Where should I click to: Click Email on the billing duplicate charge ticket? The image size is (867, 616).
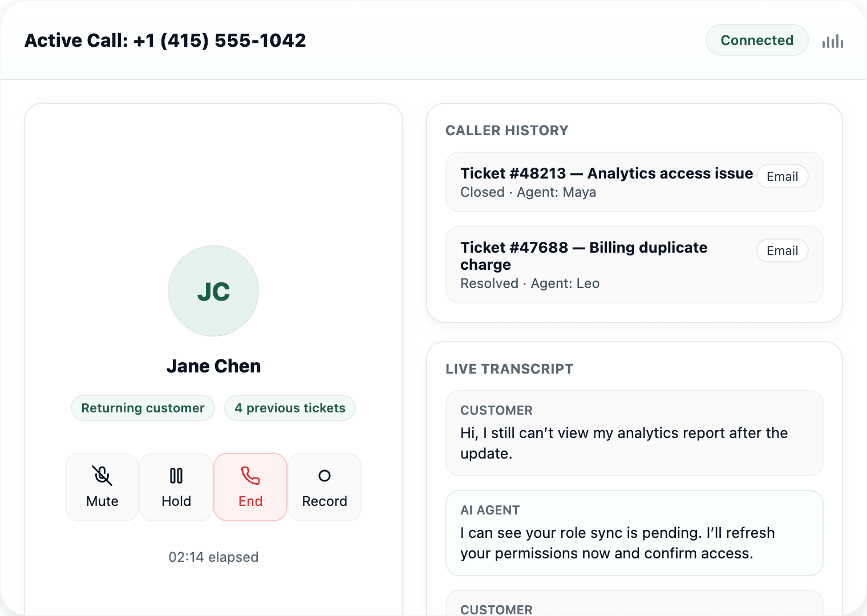pyautogui.click(x=782, y=250)
